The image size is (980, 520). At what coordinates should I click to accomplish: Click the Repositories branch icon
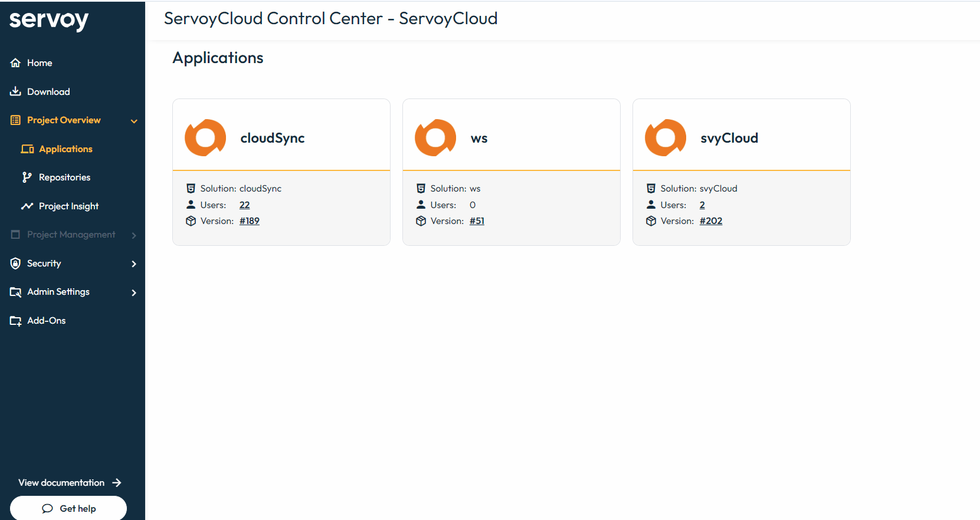27,177
